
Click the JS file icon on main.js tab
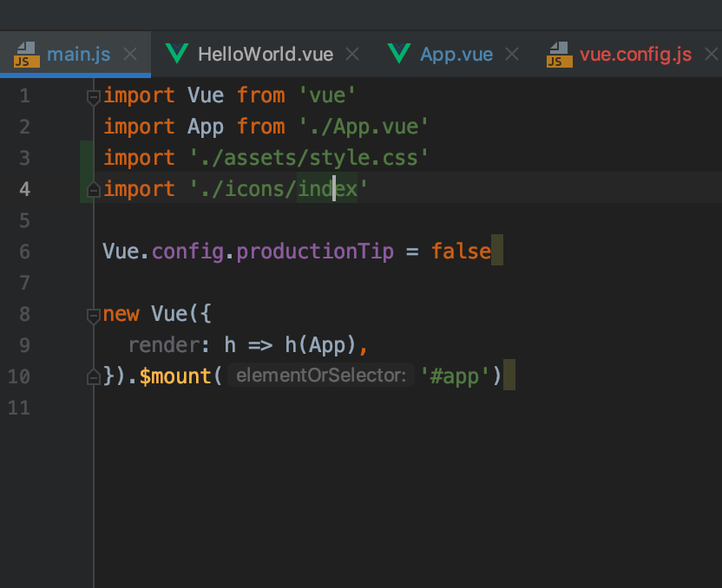(27, 55)
